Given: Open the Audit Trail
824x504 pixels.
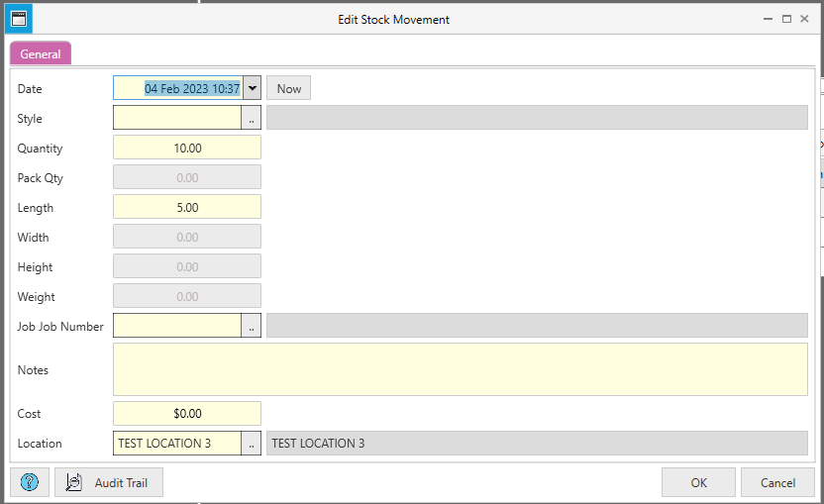Looking at the screenshot, I should [x=109, y=482].
